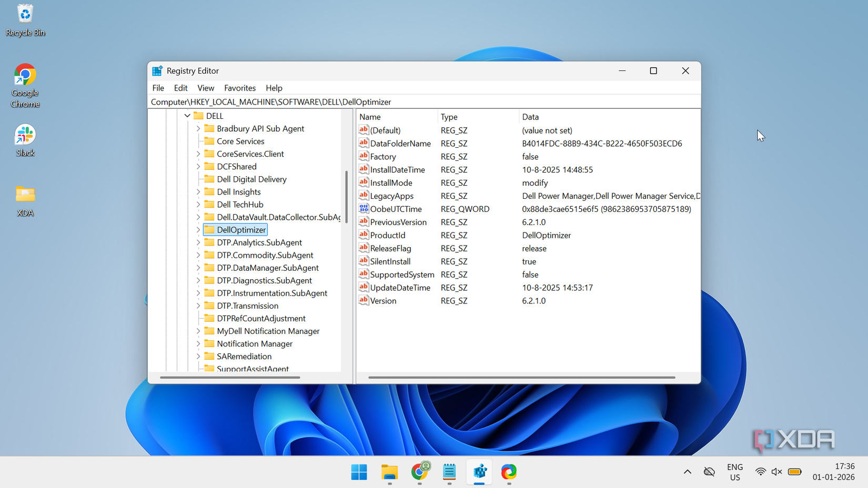The image size is (868, 488).
Task: Launch Notepad from the taskbar
Action: [449, 472]
